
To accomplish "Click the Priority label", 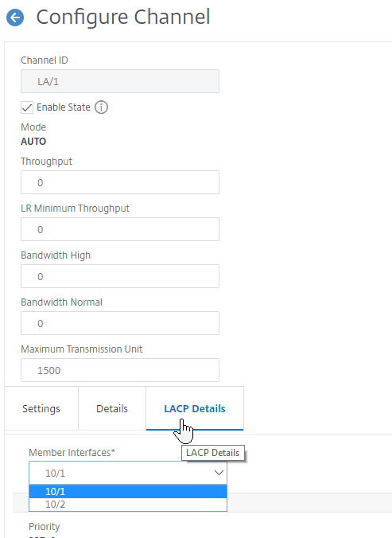I will click(45, 526).
